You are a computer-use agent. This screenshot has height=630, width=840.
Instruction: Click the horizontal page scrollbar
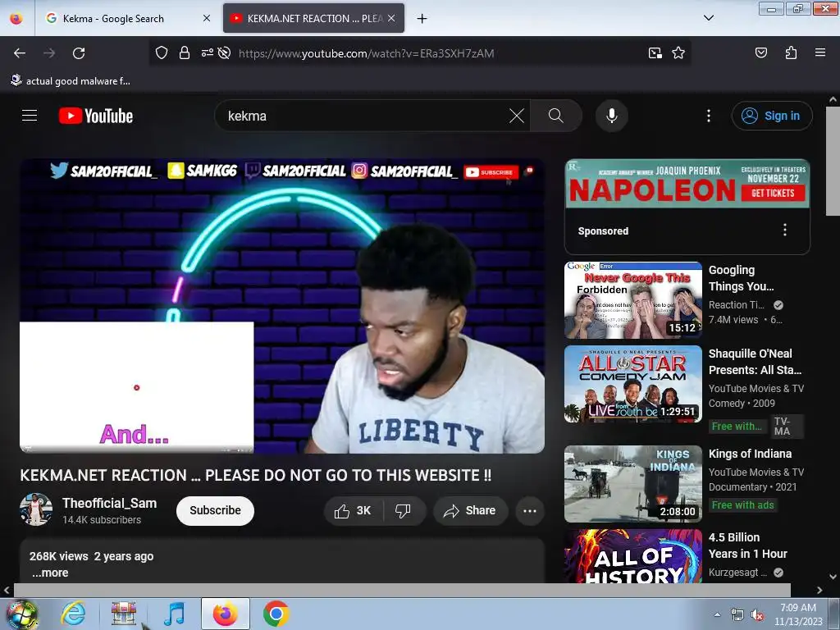click(x=402, y=591)
